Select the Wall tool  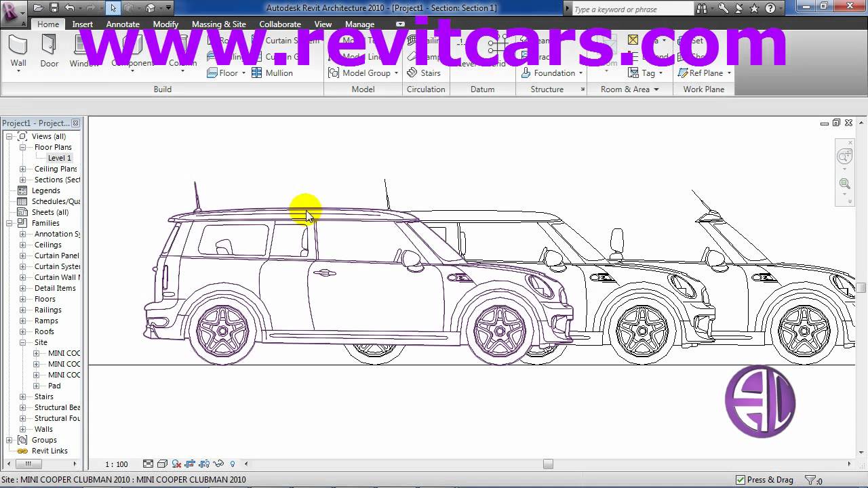(x=18, y=52)
